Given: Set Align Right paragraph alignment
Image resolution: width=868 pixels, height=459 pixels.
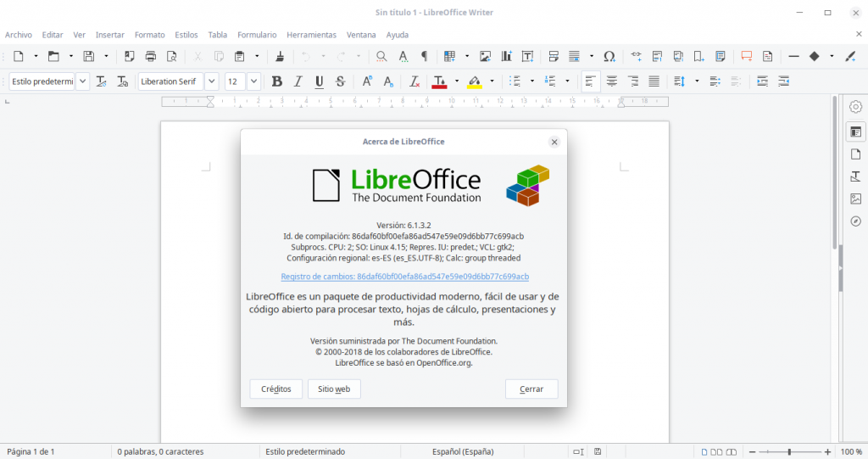Looking at the screenshot, I should [632, 81].
